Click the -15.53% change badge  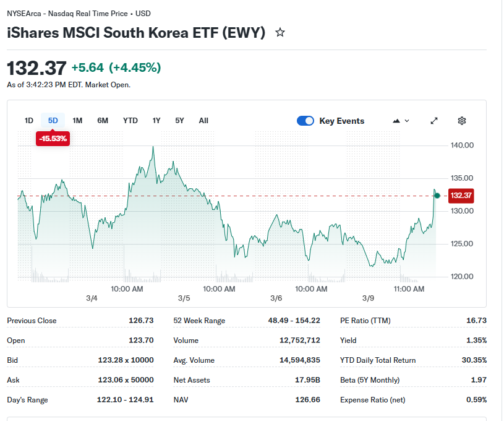tap(53, 139)
